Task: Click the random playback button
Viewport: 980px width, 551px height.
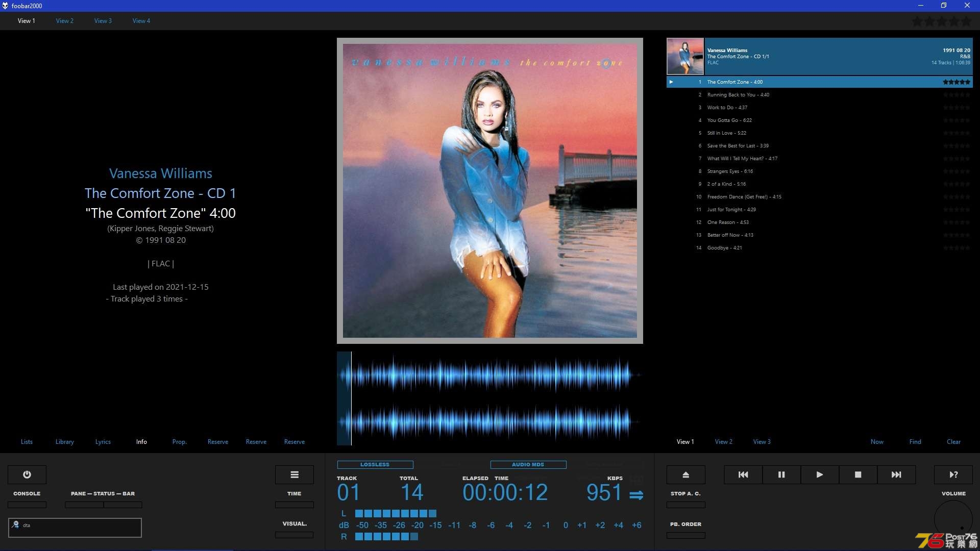Action: [x=953, y=474]
